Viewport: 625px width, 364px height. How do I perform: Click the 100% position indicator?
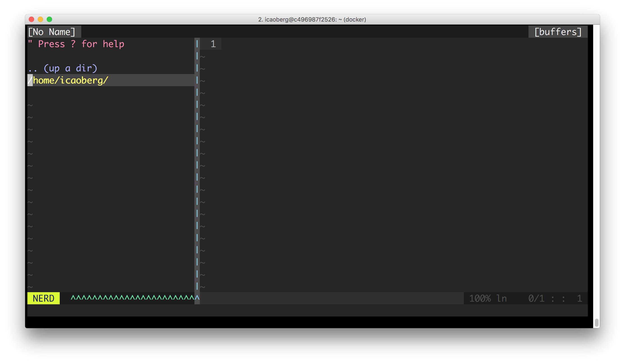[480, 298]
